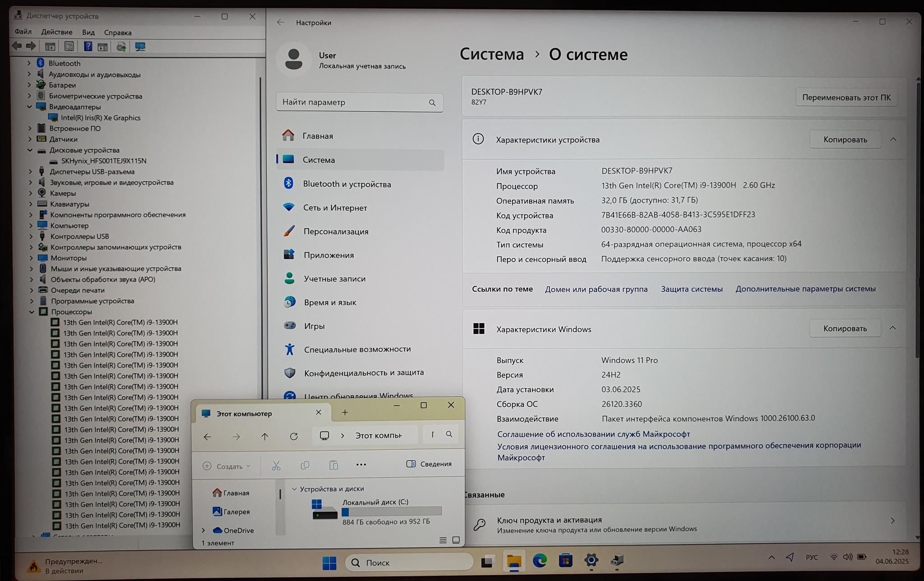924x581 pixels.
Task: Click the Cut scissors icon in Explorer
Action: click(x=276, y=466)
